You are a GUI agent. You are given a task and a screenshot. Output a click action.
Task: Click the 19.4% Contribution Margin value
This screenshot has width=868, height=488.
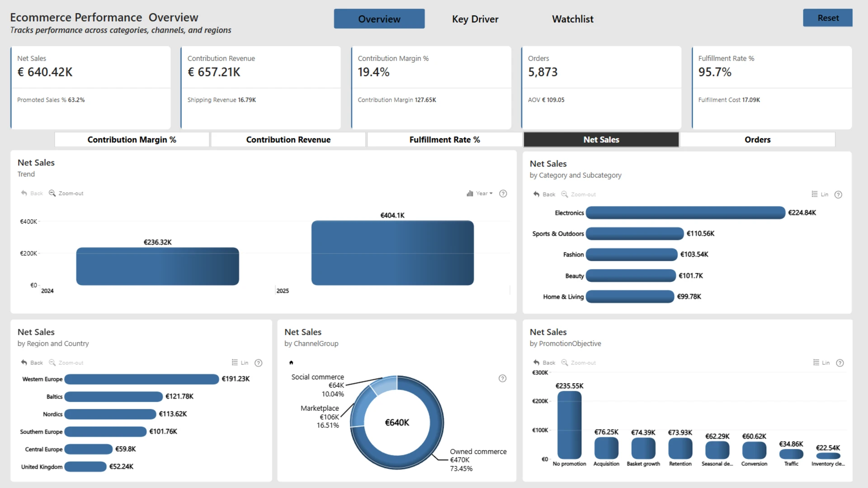click(x=373, y=72)
